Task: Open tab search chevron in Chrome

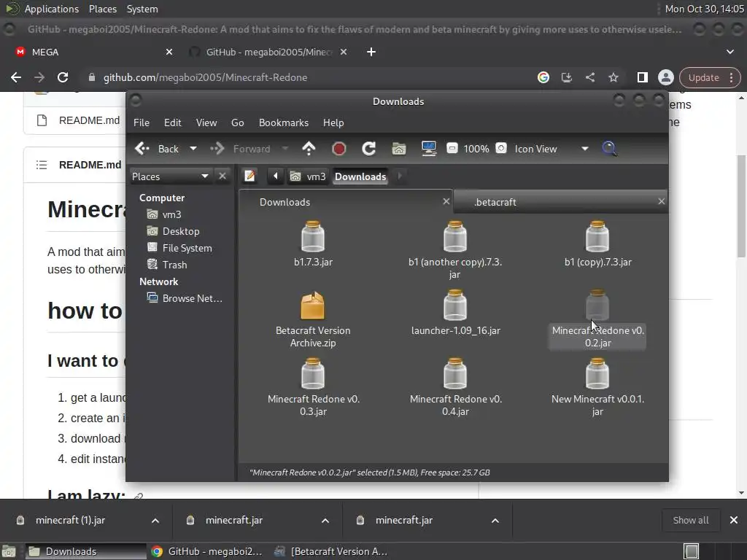Action: coord(729,52)
